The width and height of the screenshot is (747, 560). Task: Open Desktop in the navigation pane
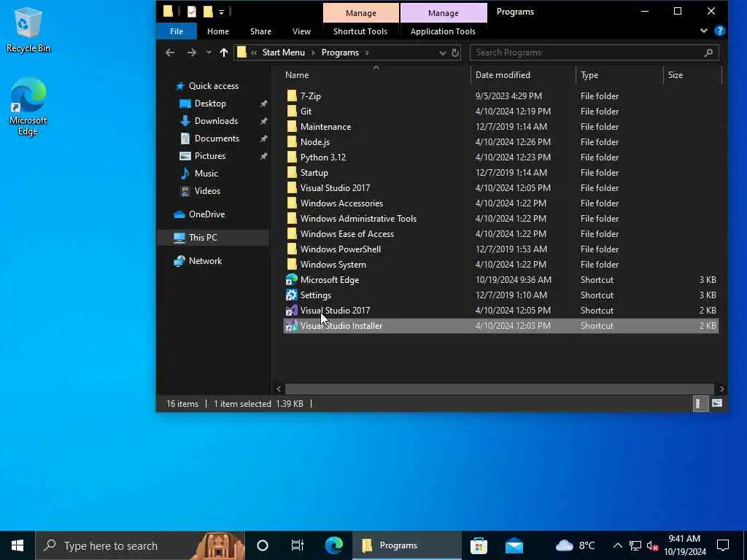tap(210, 104)
